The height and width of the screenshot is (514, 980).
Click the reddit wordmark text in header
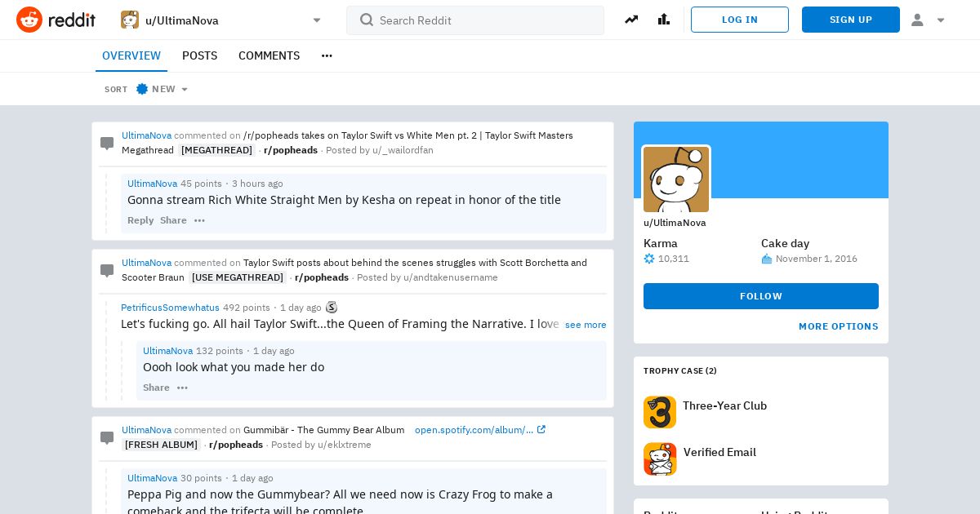coord(72,20)
